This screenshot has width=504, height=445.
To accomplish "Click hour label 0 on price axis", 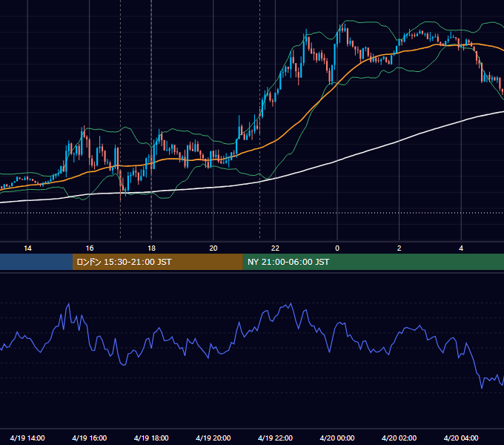I will coord(337,248).
